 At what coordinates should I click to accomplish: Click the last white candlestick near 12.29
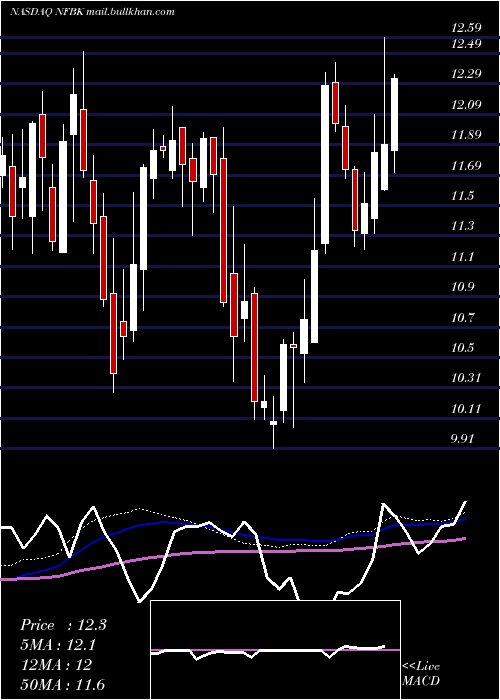[395, 114]
